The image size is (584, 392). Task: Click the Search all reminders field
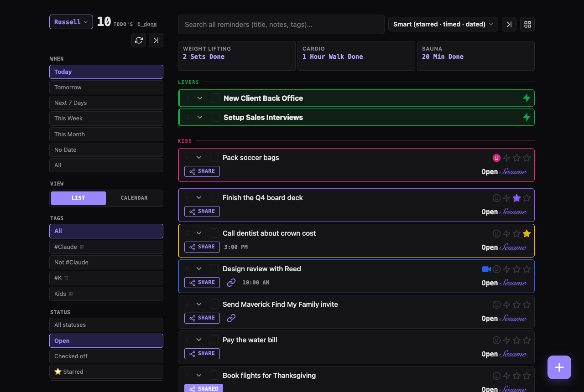281,24
